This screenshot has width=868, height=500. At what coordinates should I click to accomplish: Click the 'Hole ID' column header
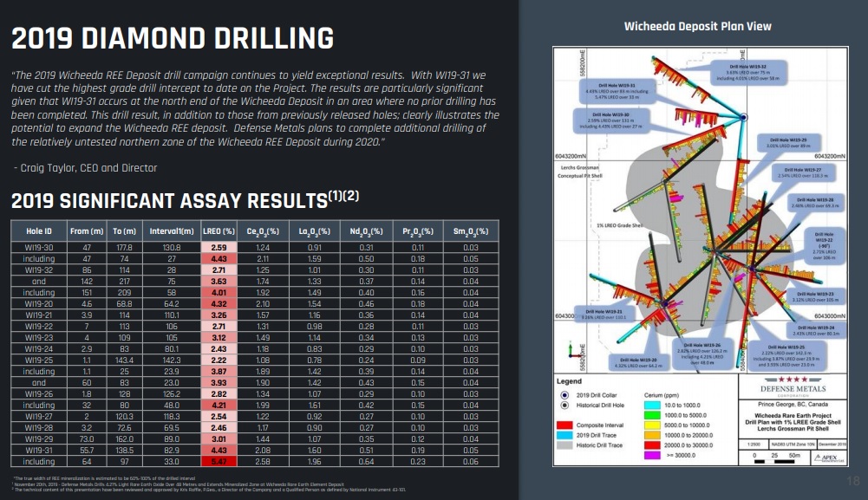pyautogui.click(x=39, y=231)
